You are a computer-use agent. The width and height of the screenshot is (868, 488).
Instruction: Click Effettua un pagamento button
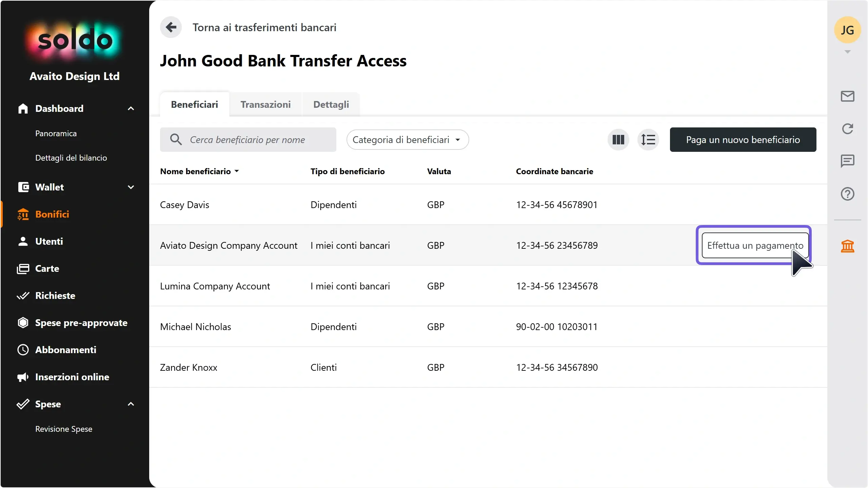click(755, 245)
